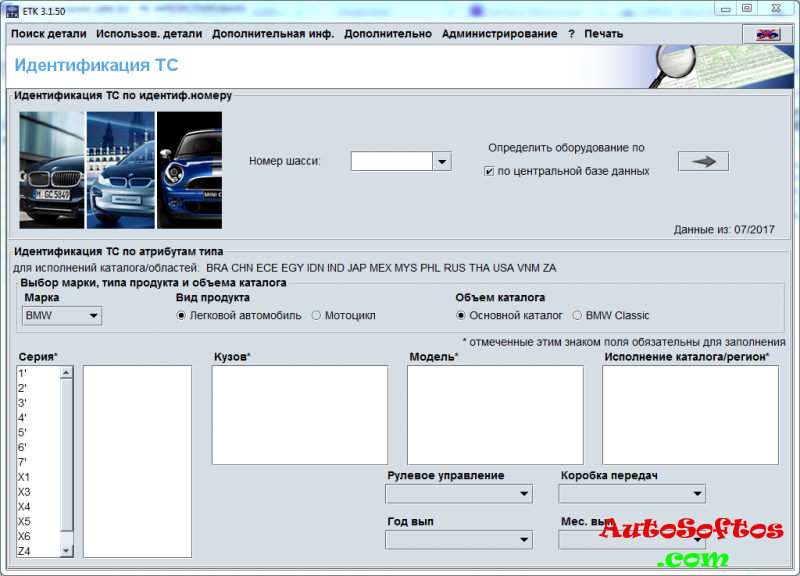Click the ETK app icon in title bar

[11, 8]
